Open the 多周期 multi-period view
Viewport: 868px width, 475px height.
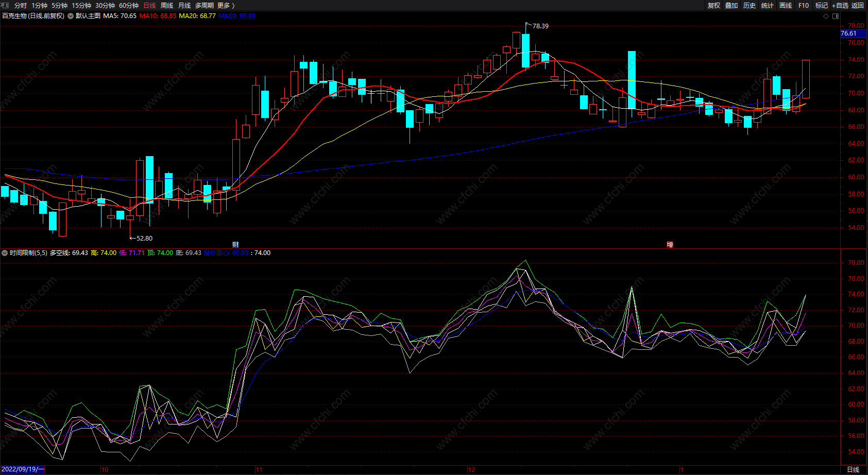[205, 5]
